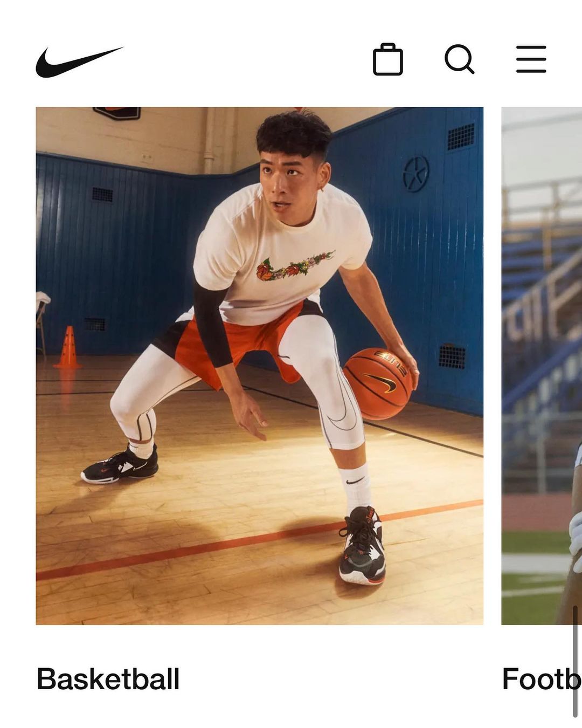Open the shopping bag
582x728 pixels.
(x=388, y=59)
